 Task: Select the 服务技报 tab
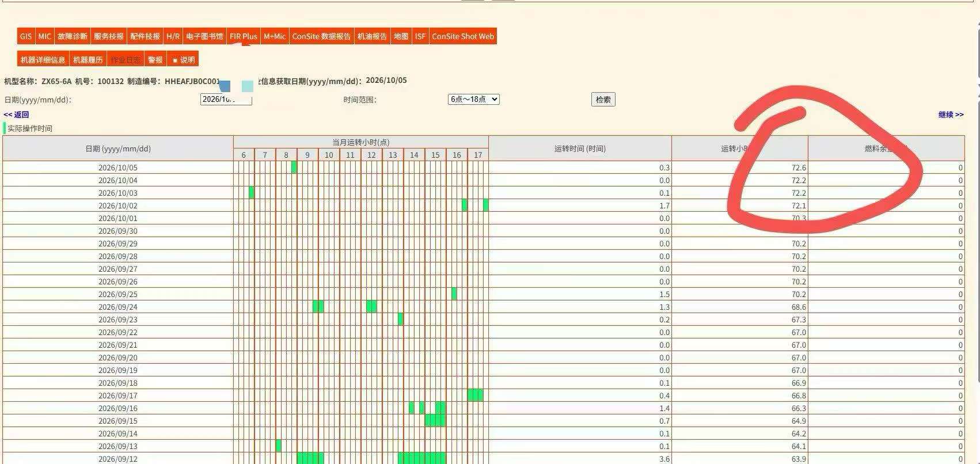point(109,36)
